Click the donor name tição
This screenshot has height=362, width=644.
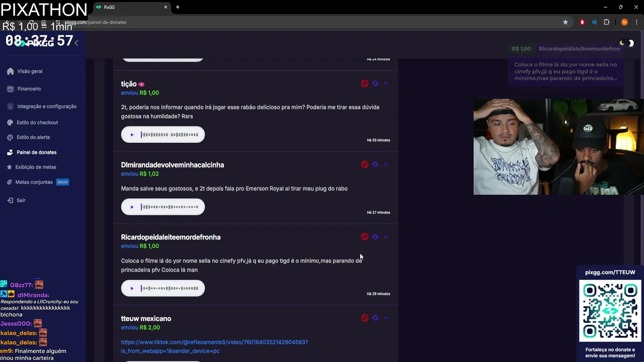(129, 84)
